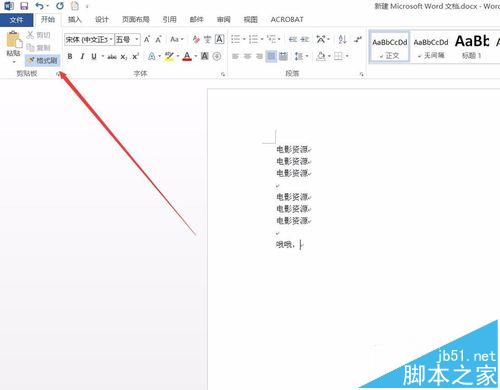Redo the last action
The height and width of the screenshot is (390, 500).
point(60,6)
